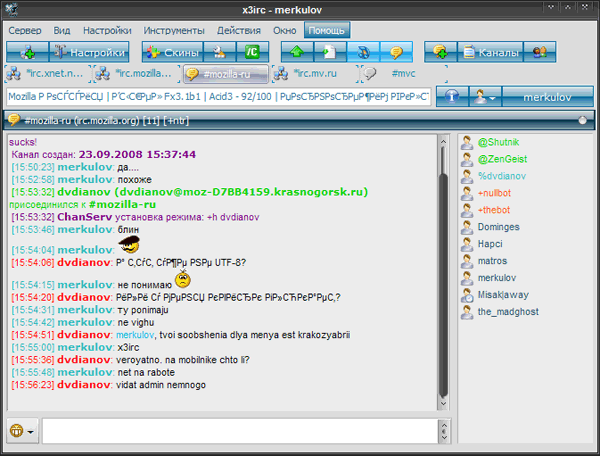Toggle the sound notes toolbar icon
Image resolution: width=600 pixels, height=456 pixels.
click(363, 52)
